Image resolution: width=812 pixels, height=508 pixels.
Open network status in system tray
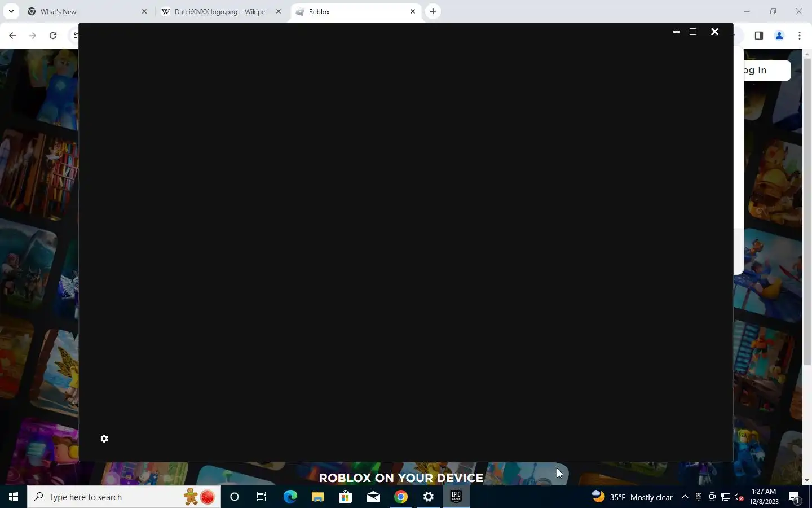pyautogui.click(x=726, y=497)
